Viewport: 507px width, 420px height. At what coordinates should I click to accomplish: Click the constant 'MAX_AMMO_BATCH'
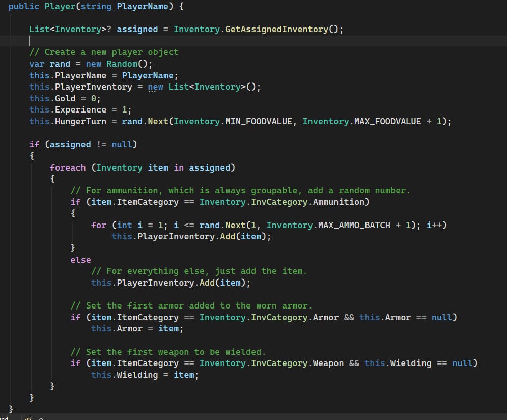tap(354, 225)
